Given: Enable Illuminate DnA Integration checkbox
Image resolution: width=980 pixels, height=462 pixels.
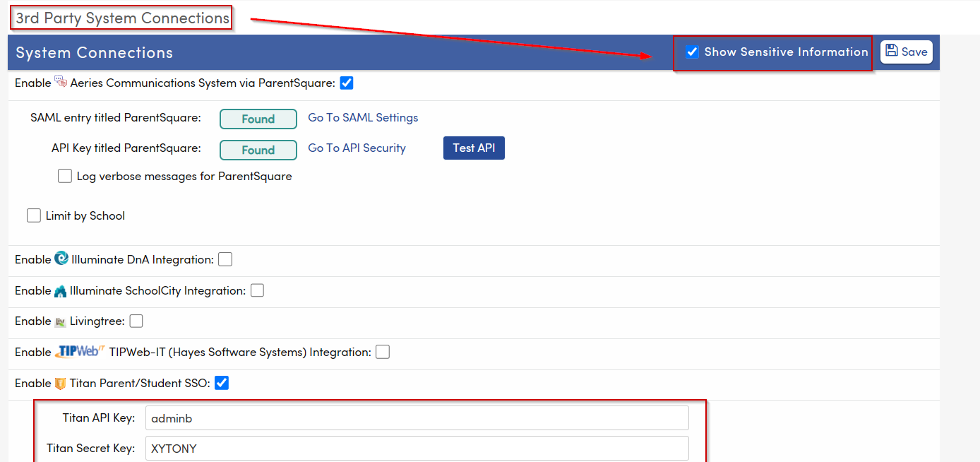Looking at the screenshot, I should click(225, 259).
